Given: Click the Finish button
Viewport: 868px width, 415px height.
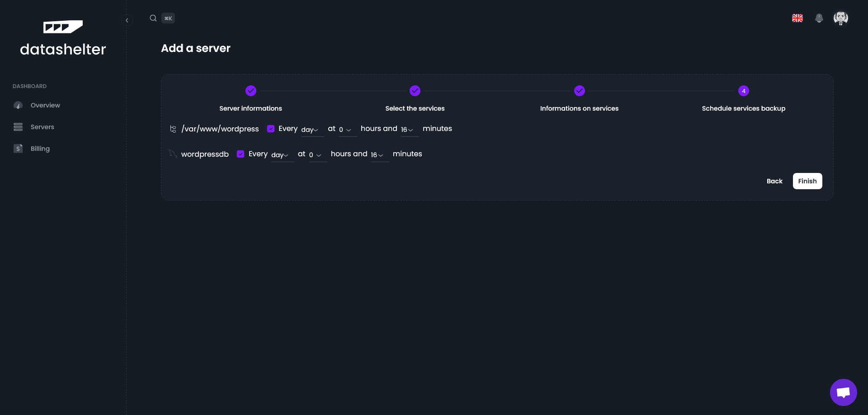Looking at the screenshot, I should [807, 181].
